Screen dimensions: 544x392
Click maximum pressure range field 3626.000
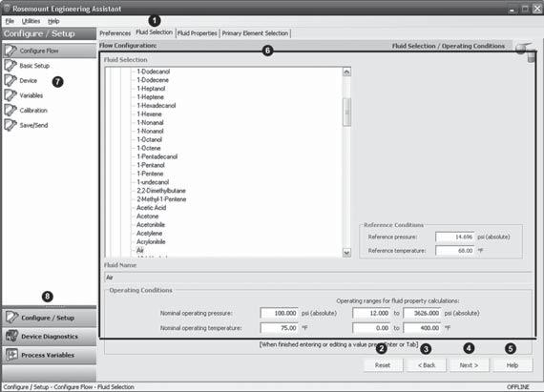422,313
